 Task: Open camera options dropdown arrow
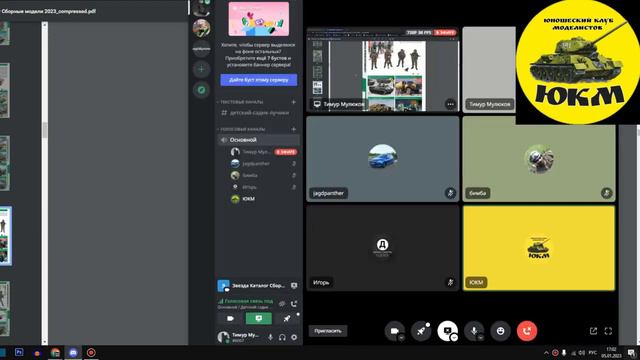click(x=402, y=338)
